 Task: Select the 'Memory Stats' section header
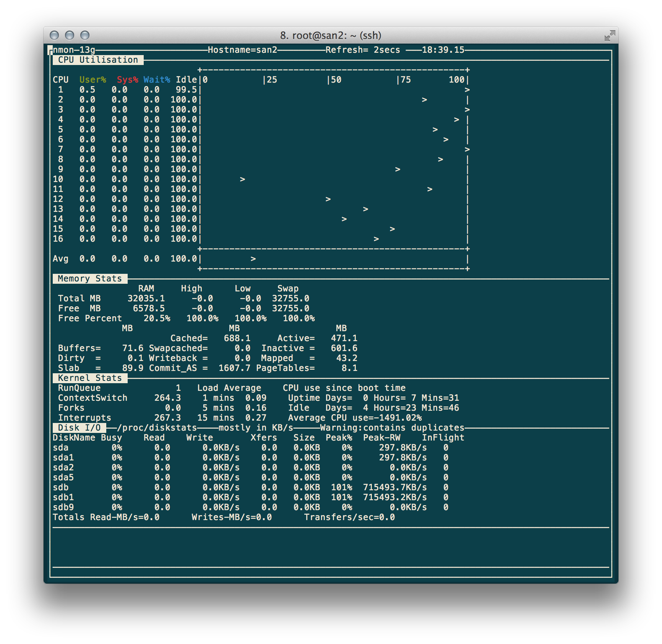pyautogui.click(x=90, y=278)
